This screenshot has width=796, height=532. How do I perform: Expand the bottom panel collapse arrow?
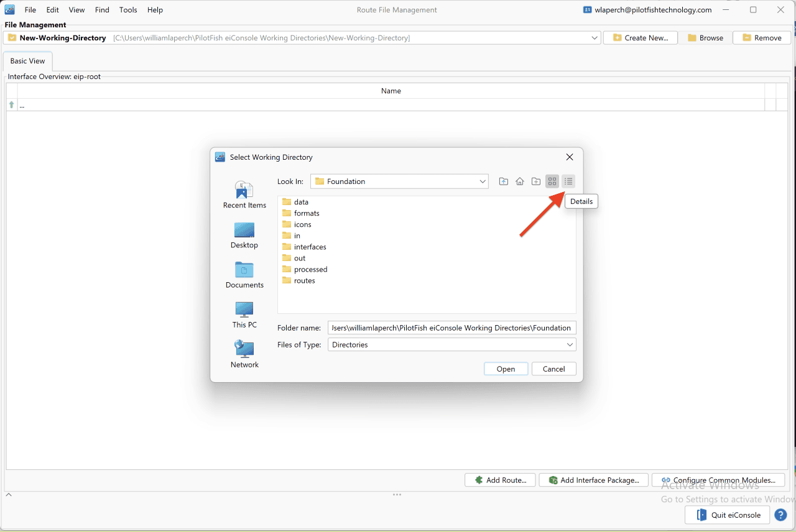click(9, 495)
